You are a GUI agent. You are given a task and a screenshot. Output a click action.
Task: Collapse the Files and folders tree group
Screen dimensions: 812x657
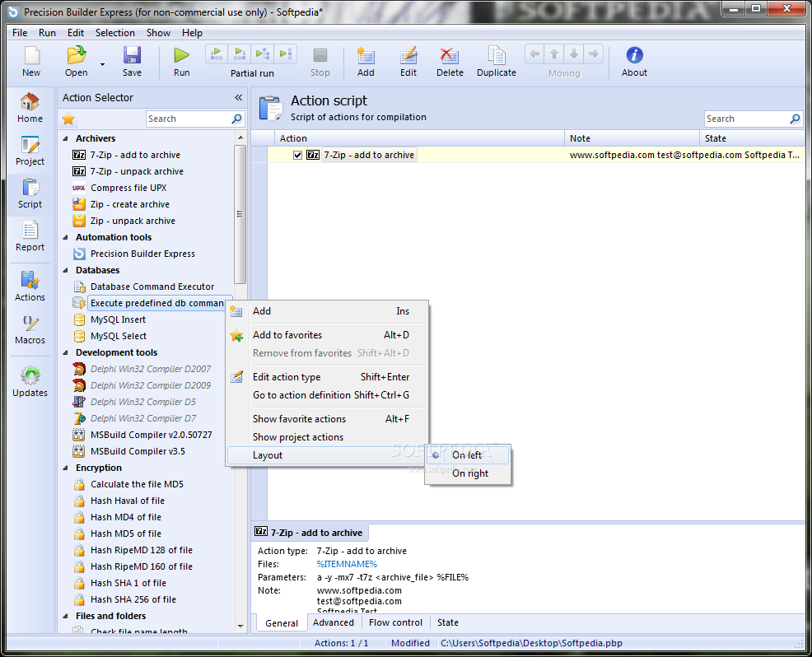pyautogui.click(x=66, y=616)
